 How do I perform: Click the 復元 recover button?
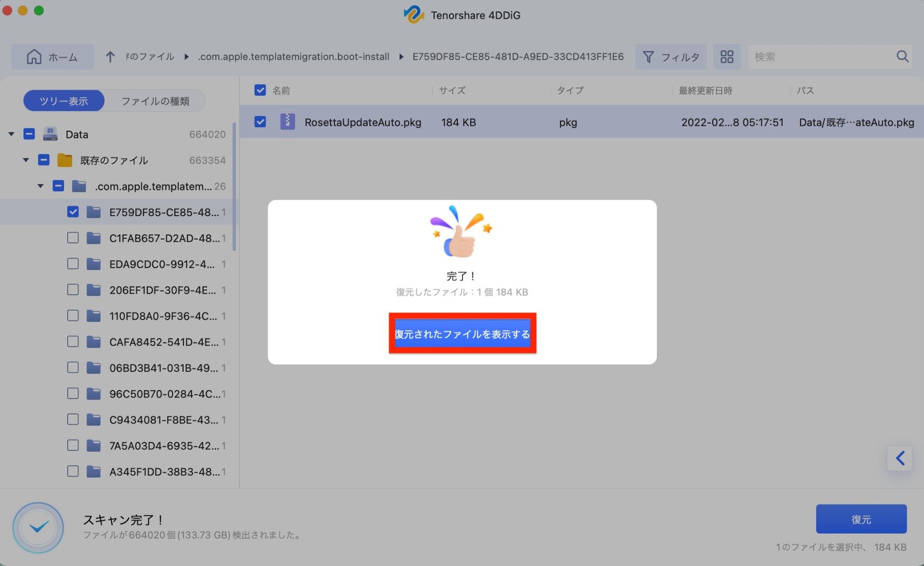click(861, 519)
